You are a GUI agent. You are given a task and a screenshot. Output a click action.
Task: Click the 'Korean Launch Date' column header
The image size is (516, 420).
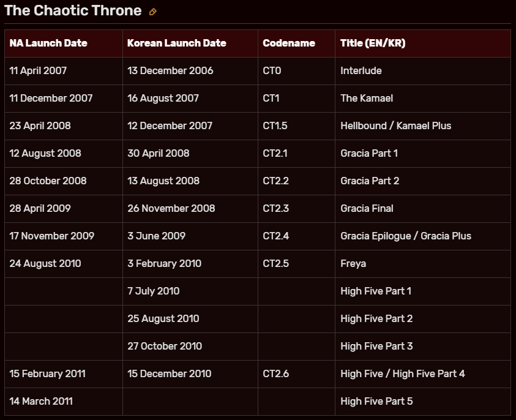click(x=177, y=43)
